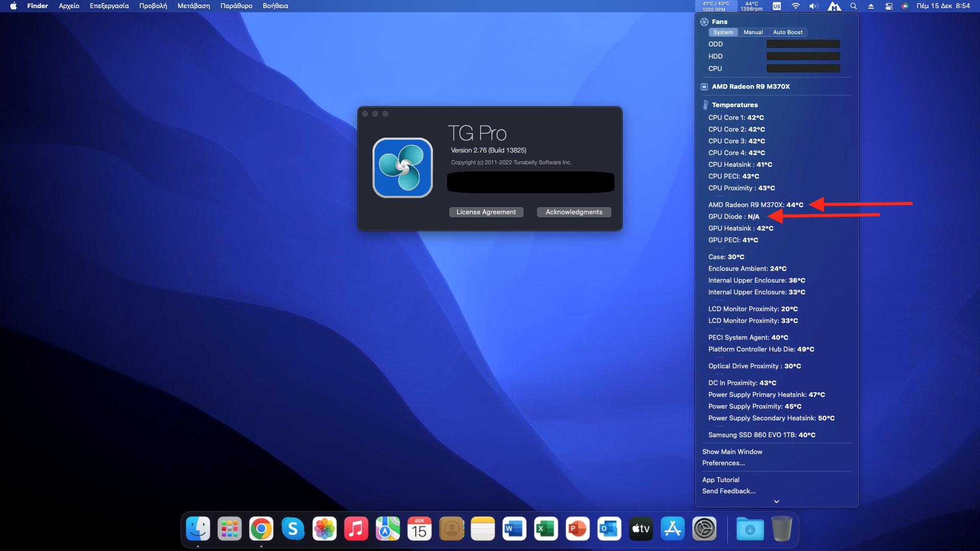Screen dimensions: 980x551
Task: Click the Acknowledgments button
Action: (x=574, y=212)
